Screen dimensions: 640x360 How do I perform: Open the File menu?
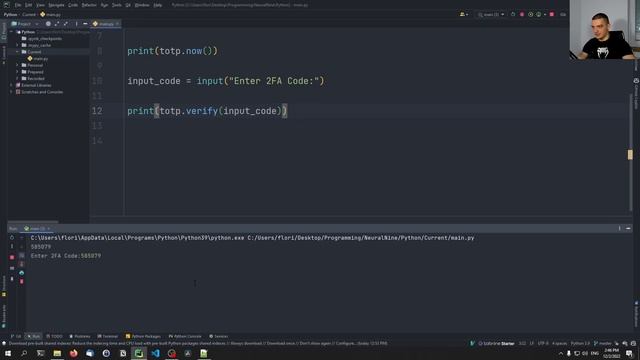18,5
